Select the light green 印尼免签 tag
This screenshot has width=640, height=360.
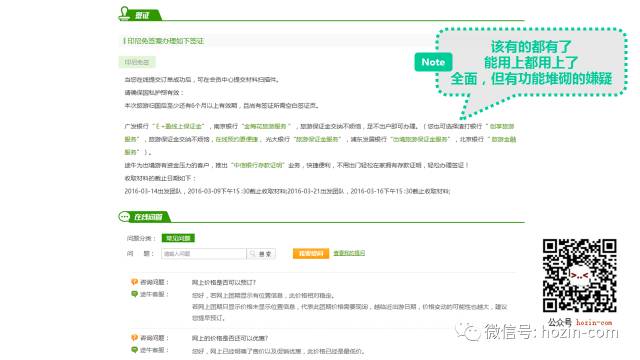pyautogui.click(x=137, y=62)
